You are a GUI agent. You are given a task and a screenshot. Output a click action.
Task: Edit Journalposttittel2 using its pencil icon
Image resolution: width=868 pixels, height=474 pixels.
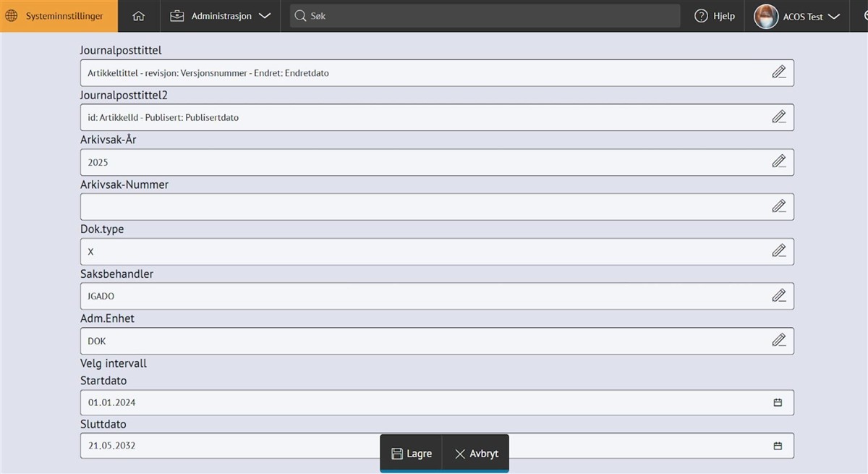[x=778, y=117]
